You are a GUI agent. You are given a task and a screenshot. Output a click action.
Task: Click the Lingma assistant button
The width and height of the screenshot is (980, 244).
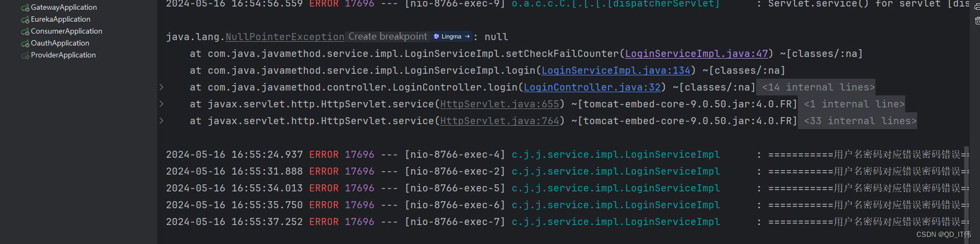(452, 36)
